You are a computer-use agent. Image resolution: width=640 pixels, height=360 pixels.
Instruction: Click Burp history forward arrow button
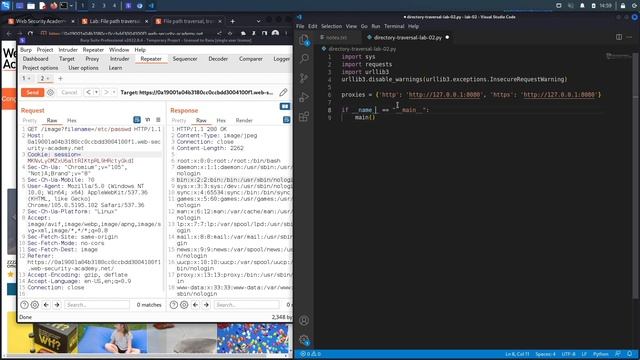[x=106, y=93]
